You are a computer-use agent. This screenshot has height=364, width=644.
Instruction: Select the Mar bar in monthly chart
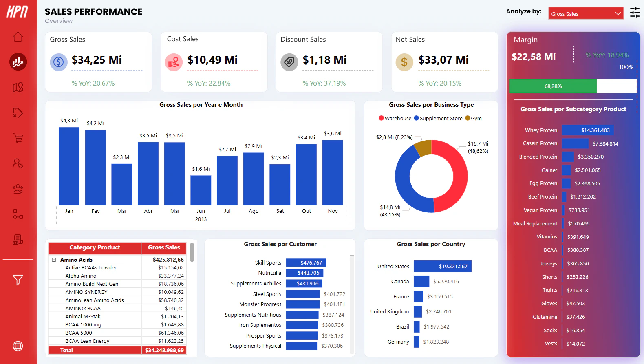(122, 184)
